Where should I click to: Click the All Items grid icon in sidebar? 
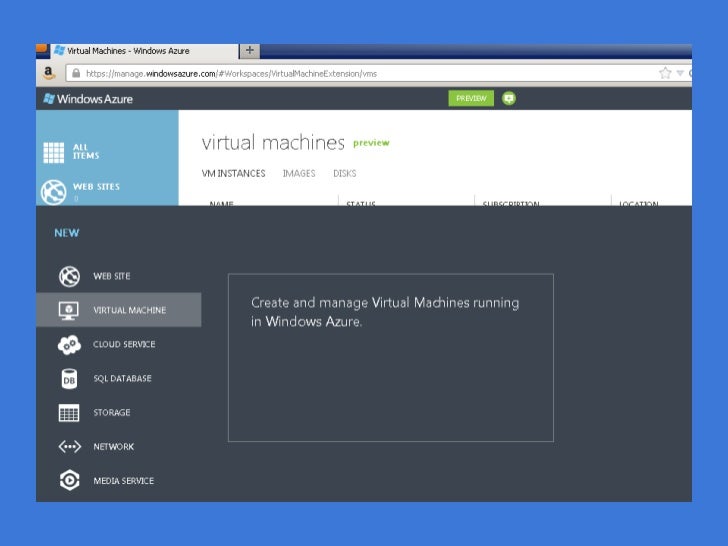[x=53, y=152]
